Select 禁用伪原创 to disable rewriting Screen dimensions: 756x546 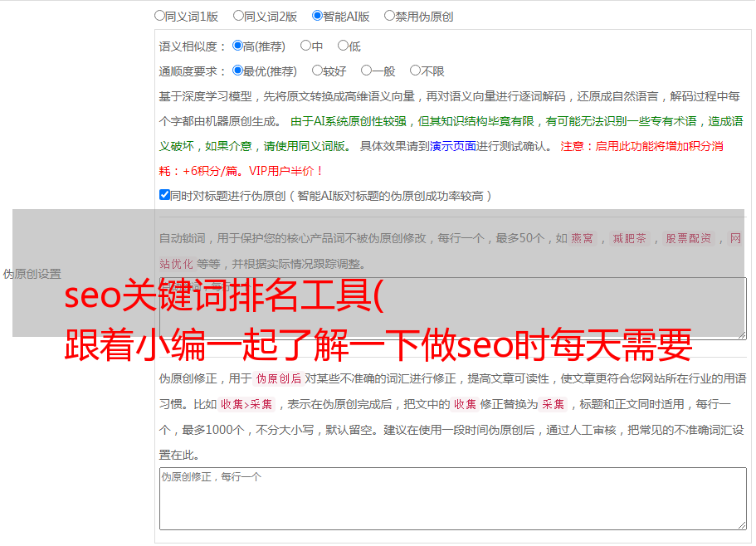[x=389, y=15]
